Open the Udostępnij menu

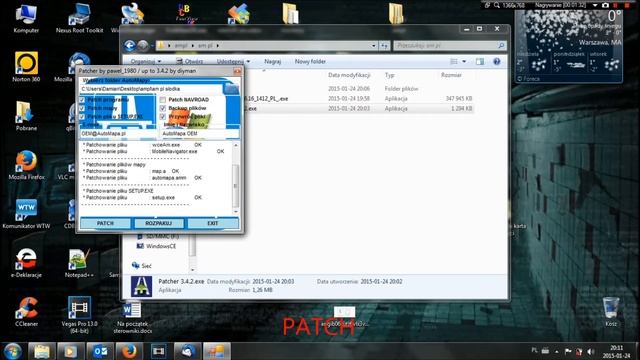[x=233, y=62]
